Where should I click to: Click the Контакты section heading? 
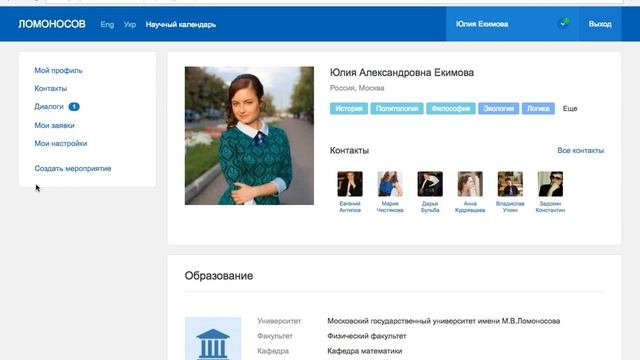click(349, 151)
